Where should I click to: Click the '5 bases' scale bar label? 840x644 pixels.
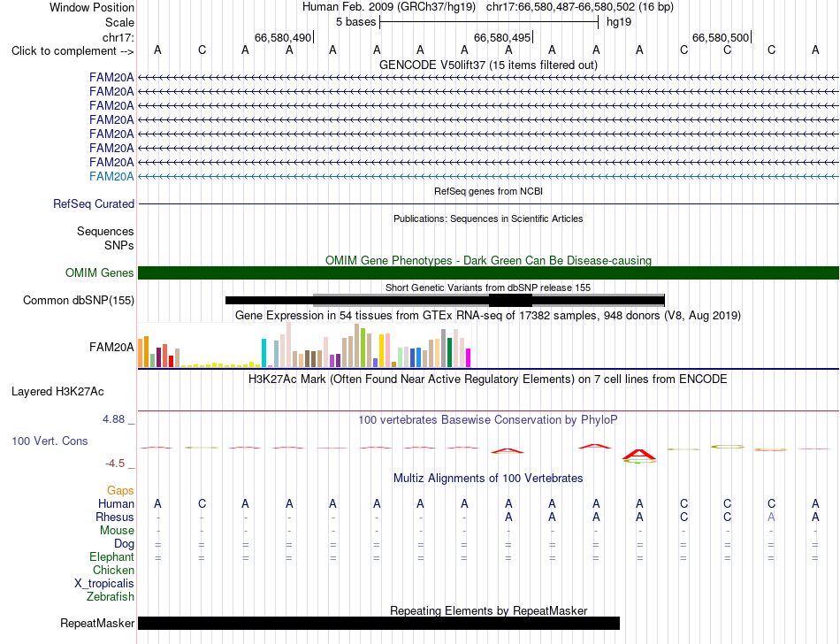point(355,22)
